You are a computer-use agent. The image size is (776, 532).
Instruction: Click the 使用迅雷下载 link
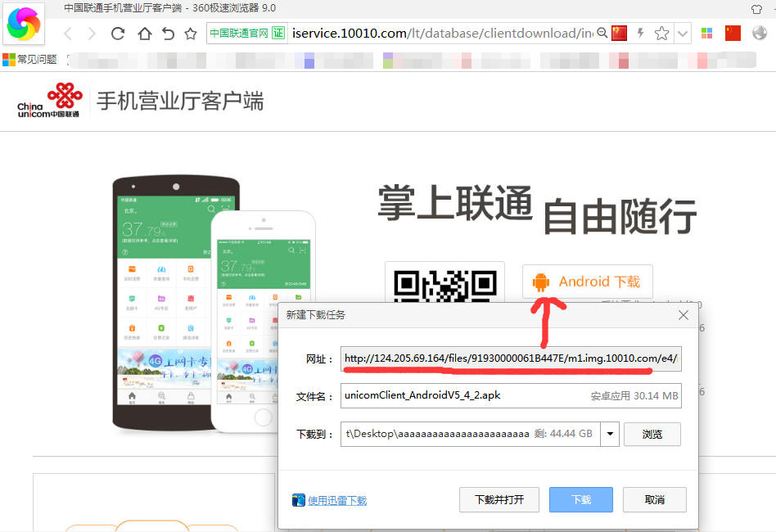point(337,501)
